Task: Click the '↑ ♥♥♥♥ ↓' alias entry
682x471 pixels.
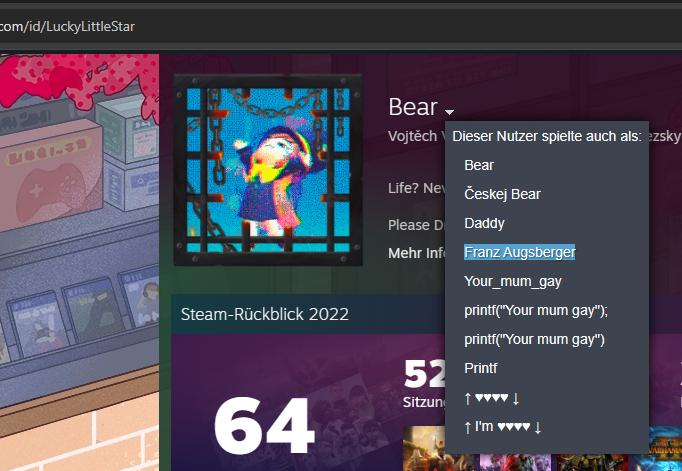Action: 492,398
